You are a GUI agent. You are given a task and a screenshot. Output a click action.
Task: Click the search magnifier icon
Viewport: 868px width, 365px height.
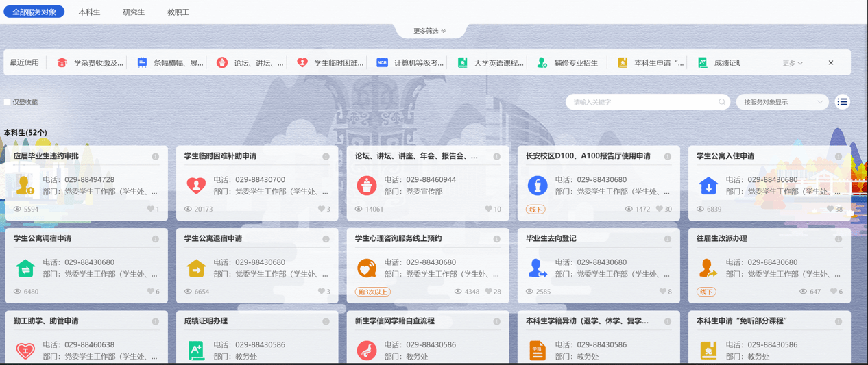[722, 102]
